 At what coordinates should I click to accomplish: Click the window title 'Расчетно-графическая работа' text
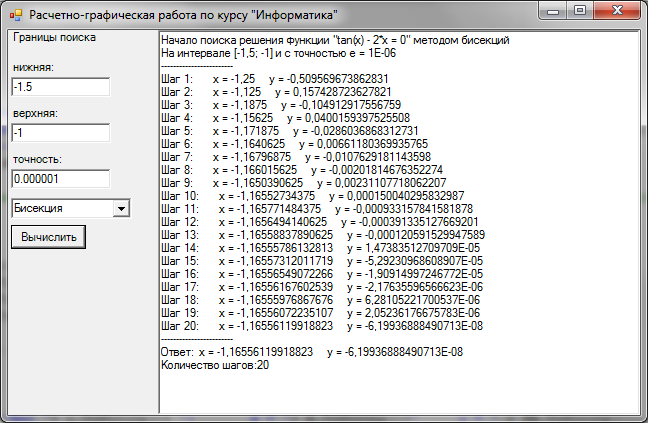tap(183, 15)
